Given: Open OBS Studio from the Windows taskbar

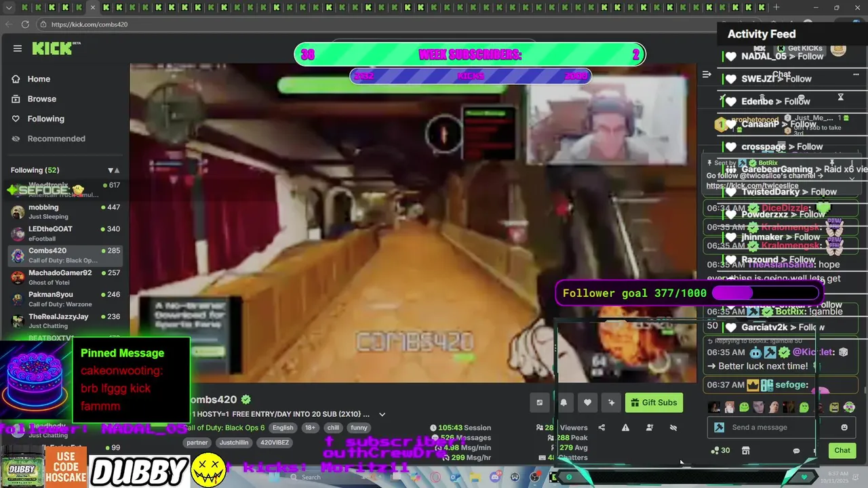Looking at the screenshot, I should point(534,477).
